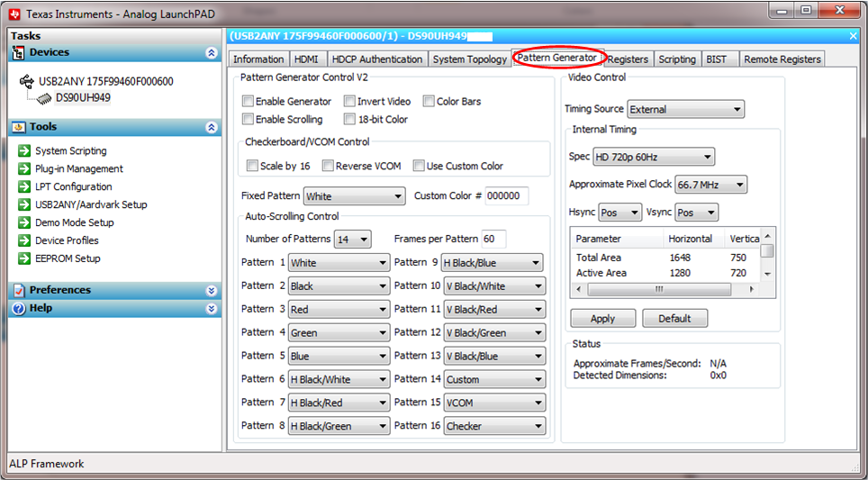
Task: Switch to the HDCP Authentication tab
Action: point(376,59)
